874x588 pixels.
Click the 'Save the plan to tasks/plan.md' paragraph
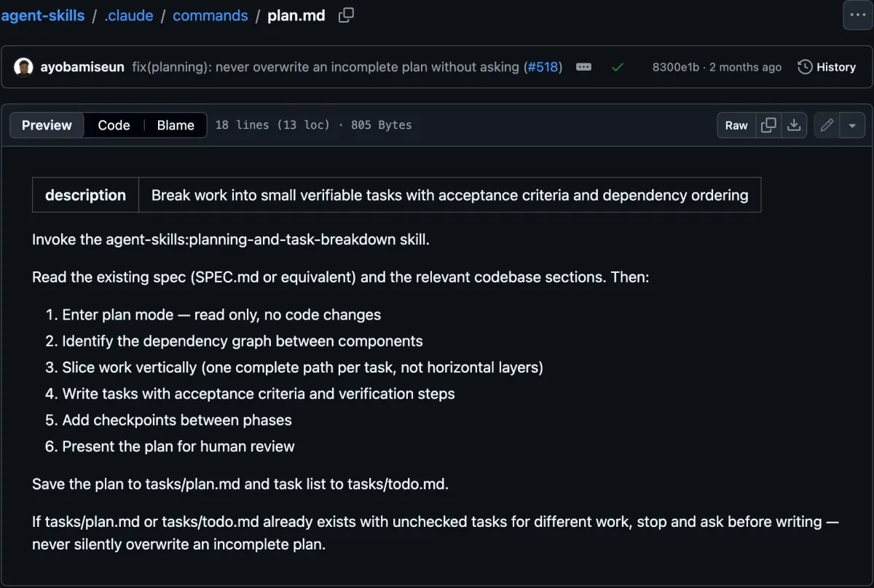point(240,484)
